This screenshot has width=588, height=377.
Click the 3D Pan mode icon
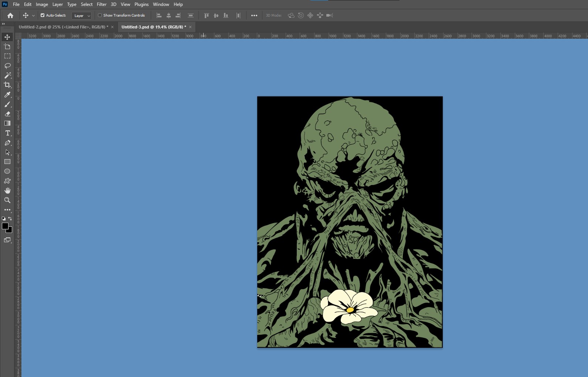pos(310,16)
